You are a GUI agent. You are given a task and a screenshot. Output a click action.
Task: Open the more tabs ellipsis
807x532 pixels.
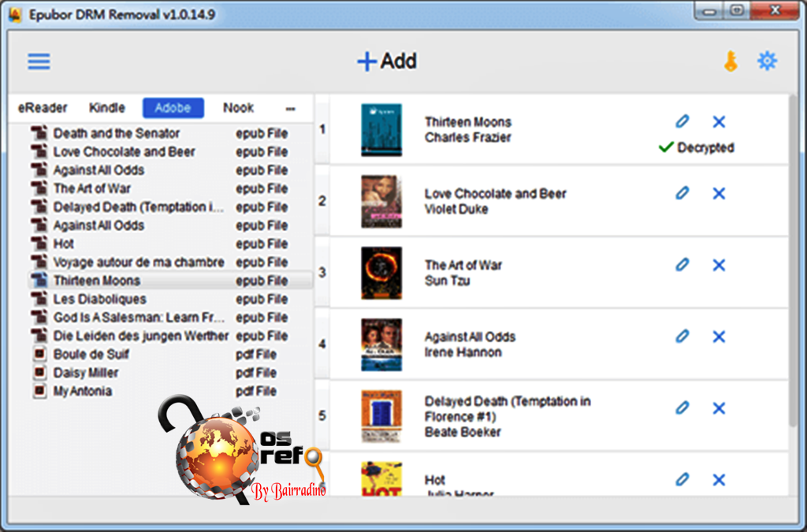(290, 109)
